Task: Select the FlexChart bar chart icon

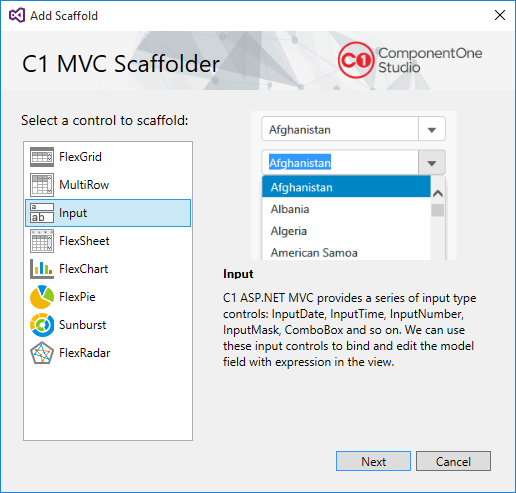Action: point(42,269)
